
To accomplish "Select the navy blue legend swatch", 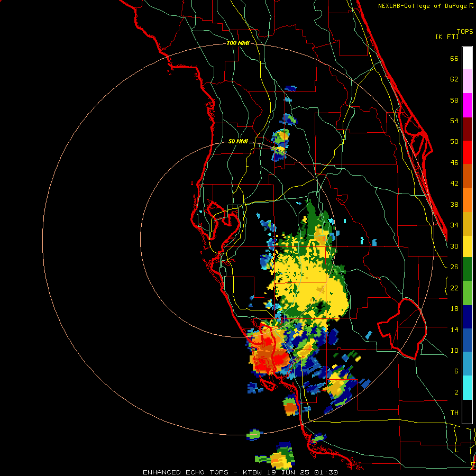I will click(467, 317).
